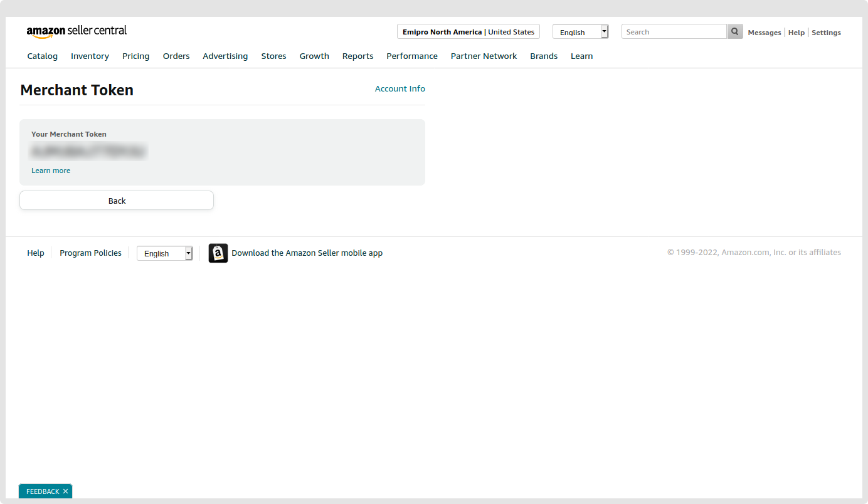
Task: Open the Pricing menu
Action: pos(136,56)
